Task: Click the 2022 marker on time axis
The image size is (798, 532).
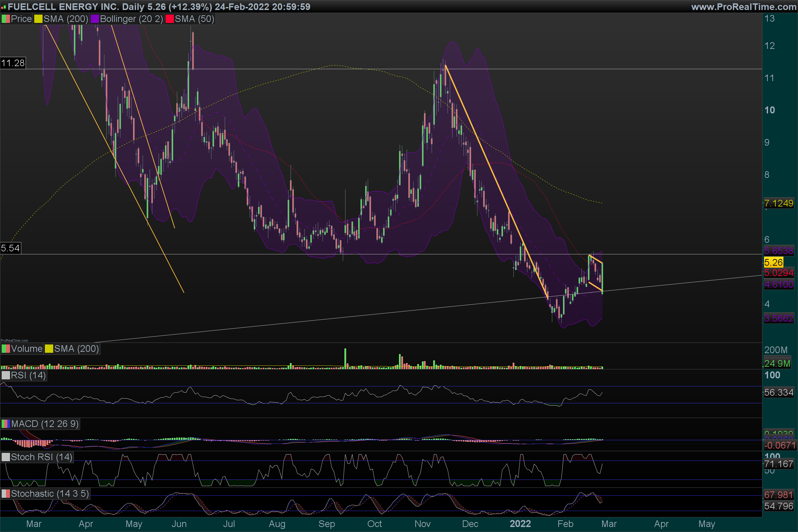Action: tap(520, 524)
